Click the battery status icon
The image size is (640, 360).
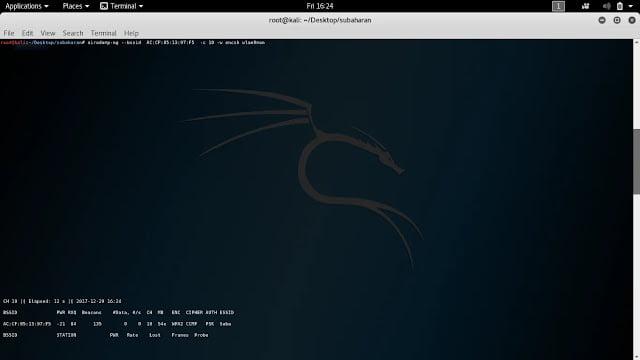(620, 6)
